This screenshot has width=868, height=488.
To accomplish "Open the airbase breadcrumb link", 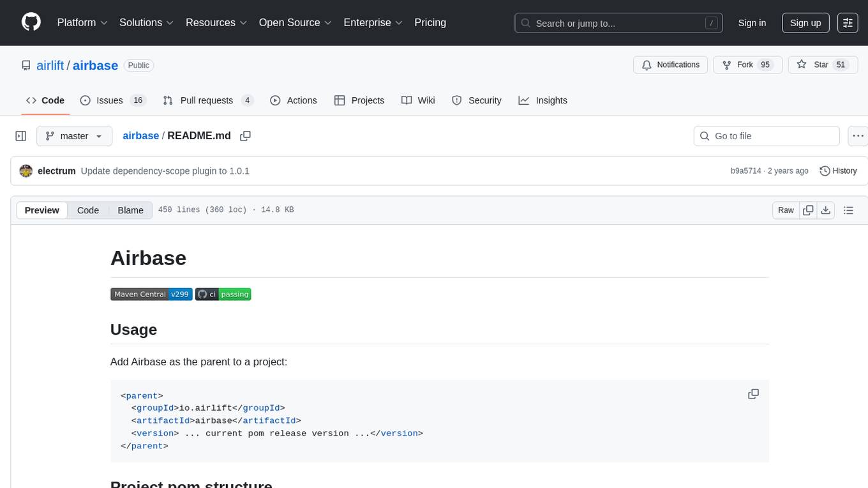I will 140,135.
